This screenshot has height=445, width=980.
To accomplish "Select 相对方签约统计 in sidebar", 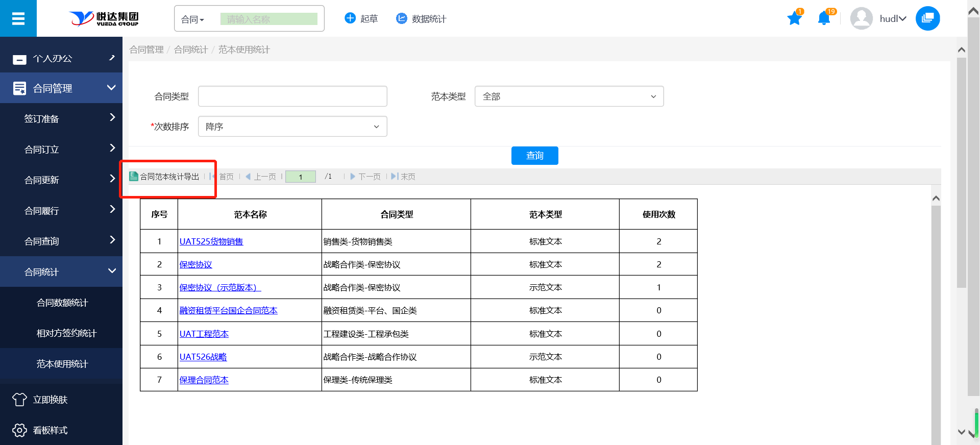I will tap(66, 333).
